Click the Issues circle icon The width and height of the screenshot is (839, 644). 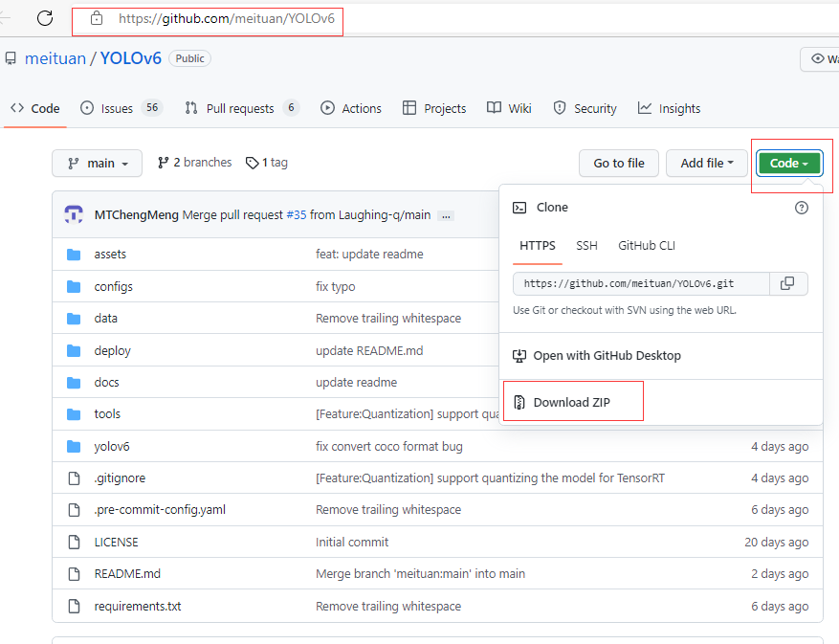[87, 108]
